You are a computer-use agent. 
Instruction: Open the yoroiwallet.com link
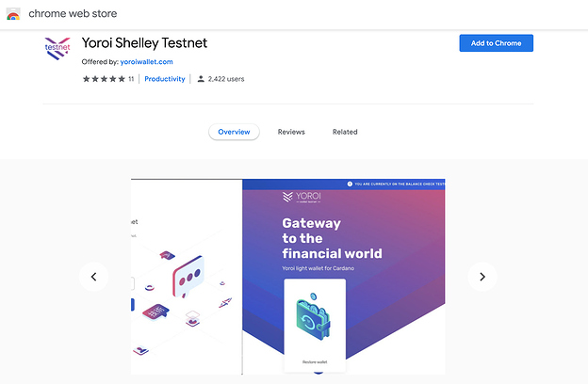click(x=147, y=62)
